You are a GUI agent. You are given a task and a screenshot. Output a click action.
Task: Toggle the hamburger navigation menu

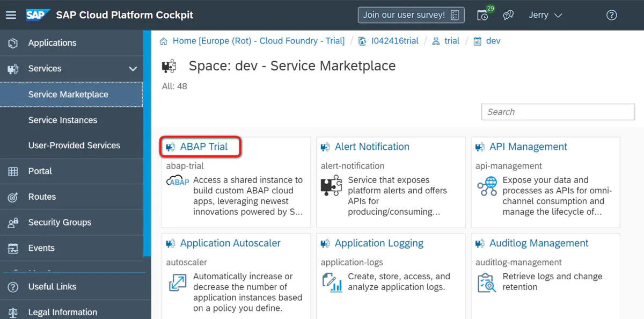pos(11,15)
